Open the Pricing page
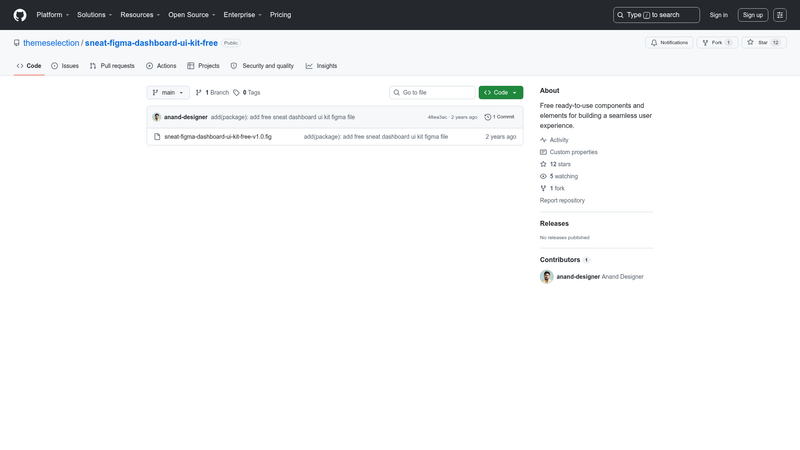800x450 pixels. 281,15
